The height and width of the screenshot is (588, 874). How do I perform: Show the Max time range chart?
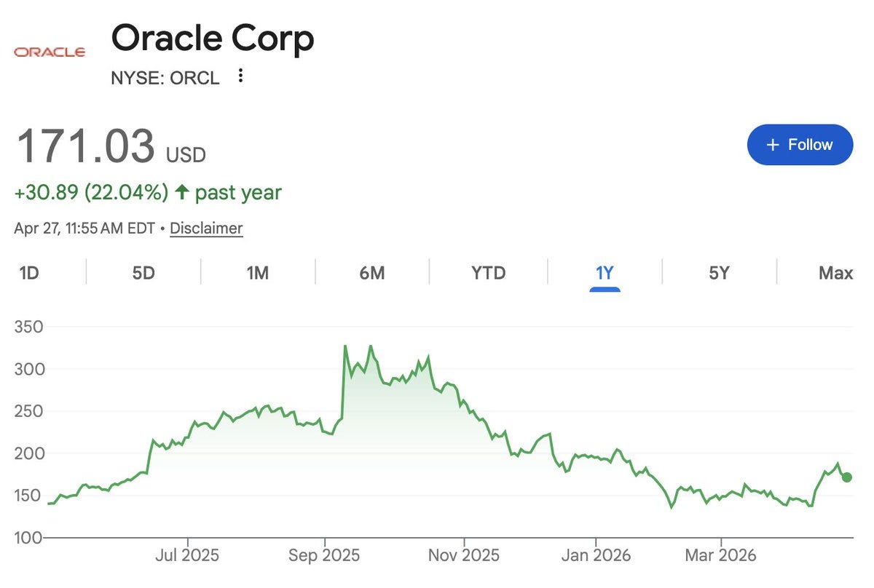pos(835,273)
